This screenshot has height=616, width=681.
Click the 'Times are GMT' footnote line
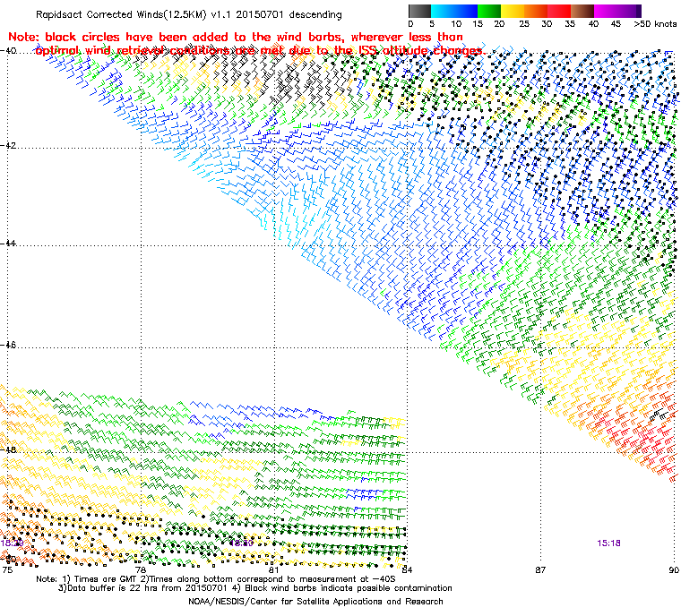click(x=215, y=579)
